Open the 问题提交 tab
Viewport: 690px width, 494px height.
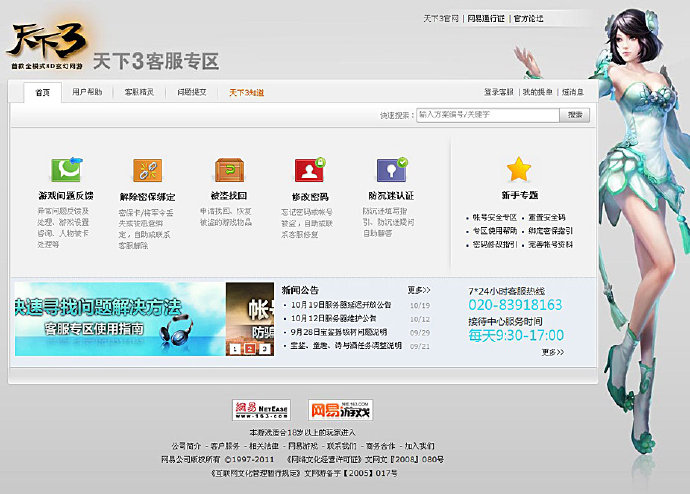coord(191,92)
